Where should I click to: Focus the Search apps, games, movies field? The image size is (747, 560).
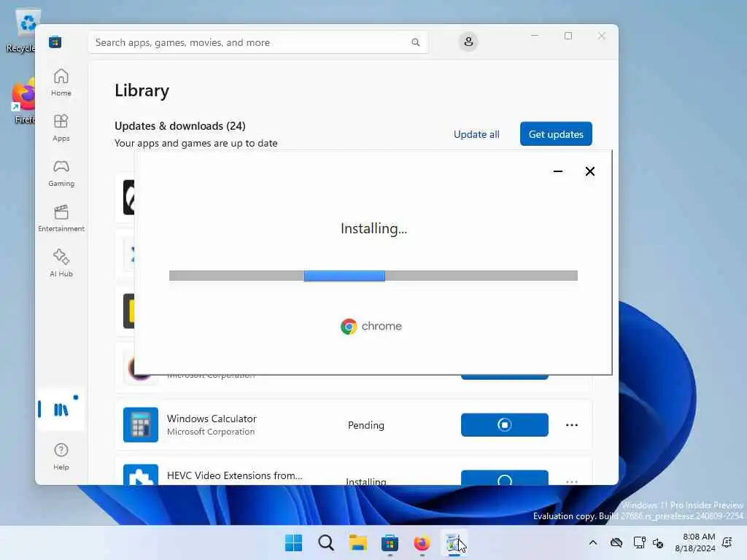coord(258,42)
